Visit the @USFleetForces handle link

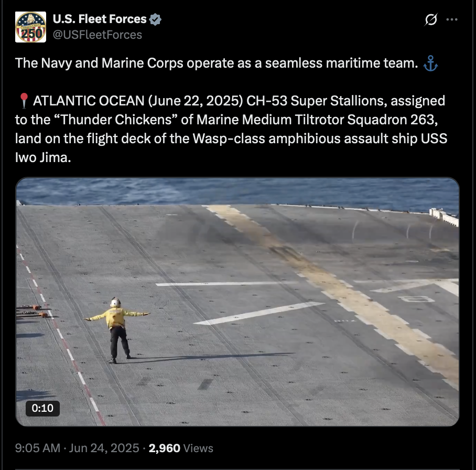click(98, 35)
